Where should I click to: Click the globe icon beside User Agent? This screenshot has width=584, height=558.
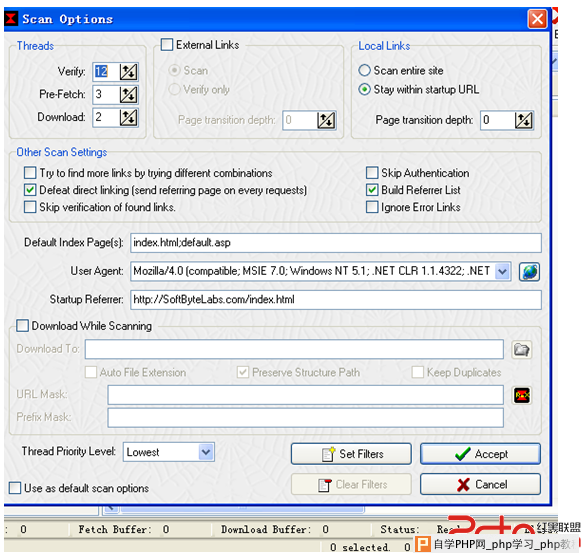pyautogui.click(x=530, y=272)
